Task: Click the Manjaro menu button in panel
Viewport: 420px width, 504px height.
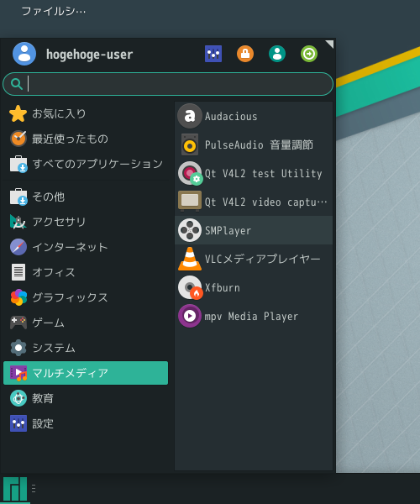Action: tap(15, 489)
